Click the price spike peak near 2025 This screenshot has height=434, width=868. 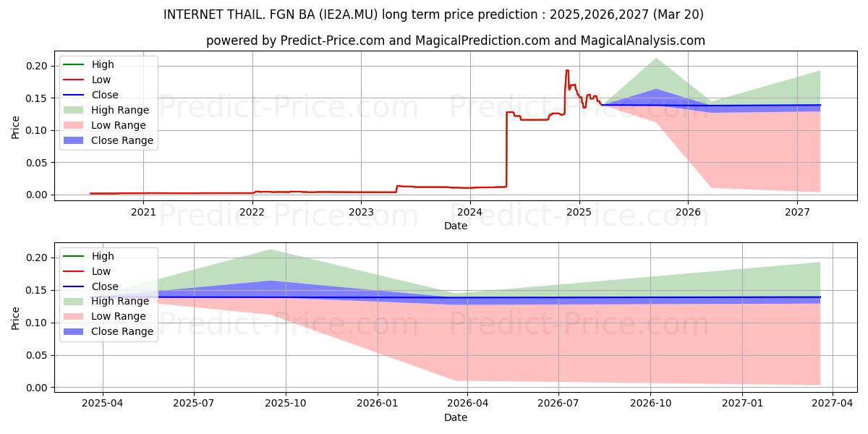tap(567, 70)
